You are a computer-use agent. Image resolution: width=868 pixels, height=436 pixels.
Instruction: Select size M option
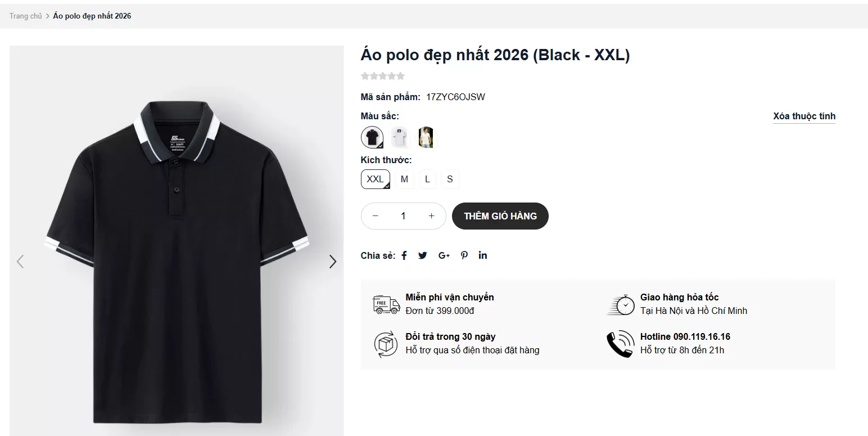[x=404, y=179]
